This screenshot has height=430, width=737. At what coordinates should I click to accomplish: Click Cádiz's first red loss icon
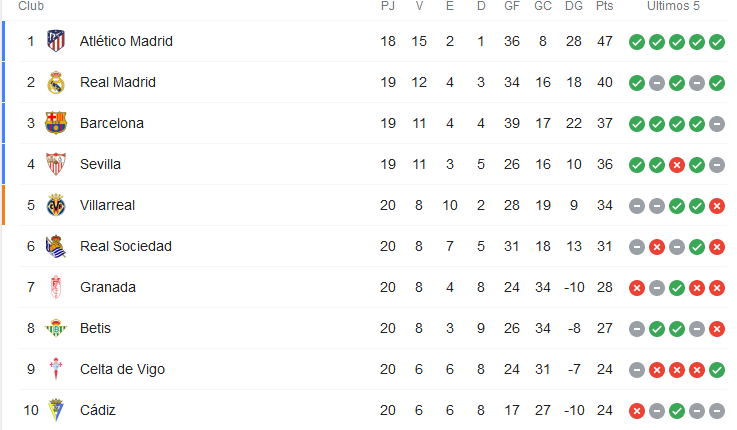pyautogui.click(x=637, y=411)
